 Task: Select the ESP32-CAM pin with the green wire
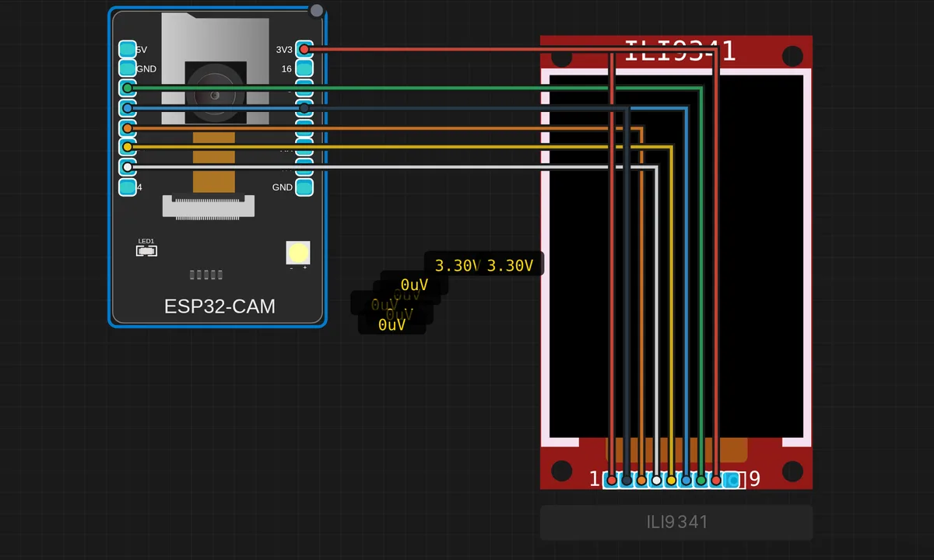coord(127,88)
